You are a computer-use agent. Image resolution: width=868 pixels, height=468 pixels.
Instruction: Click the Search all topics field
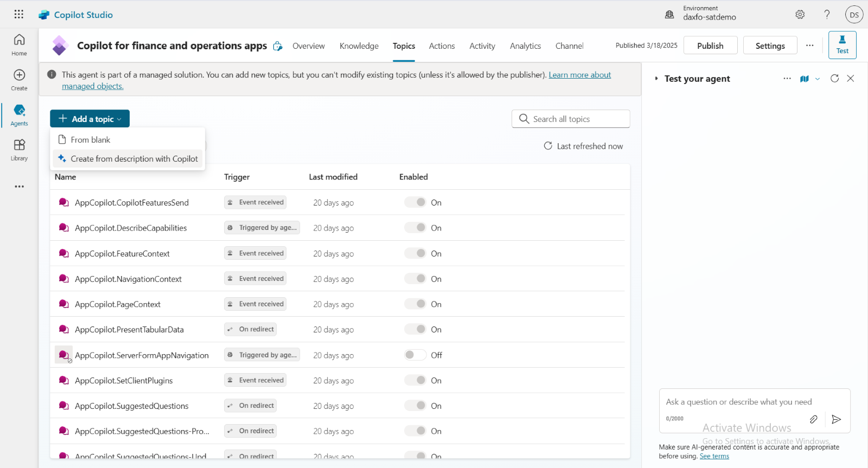[571, 119]
